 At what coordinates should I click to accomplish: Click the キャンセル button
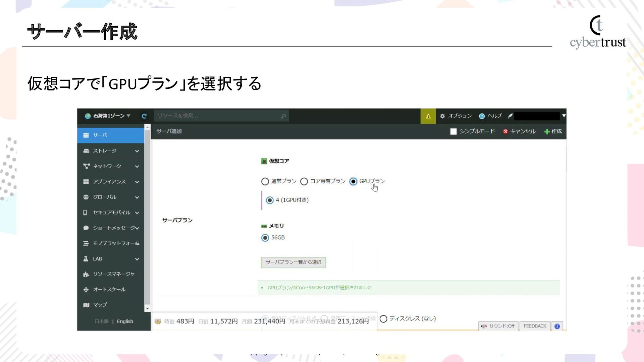click(519, 131)
